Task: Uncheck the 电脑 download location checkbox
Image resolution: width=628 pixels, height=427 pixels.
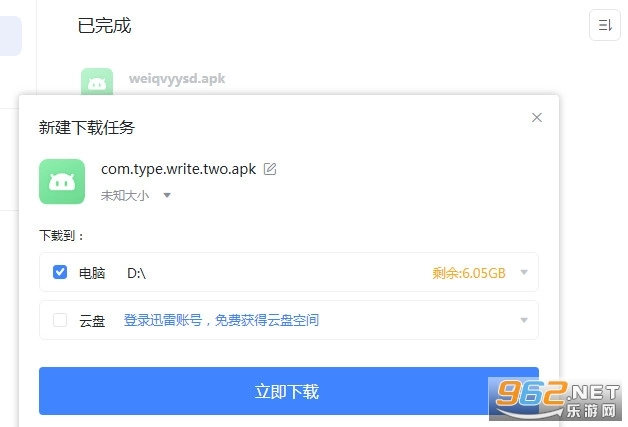Action: pos(60,272)
